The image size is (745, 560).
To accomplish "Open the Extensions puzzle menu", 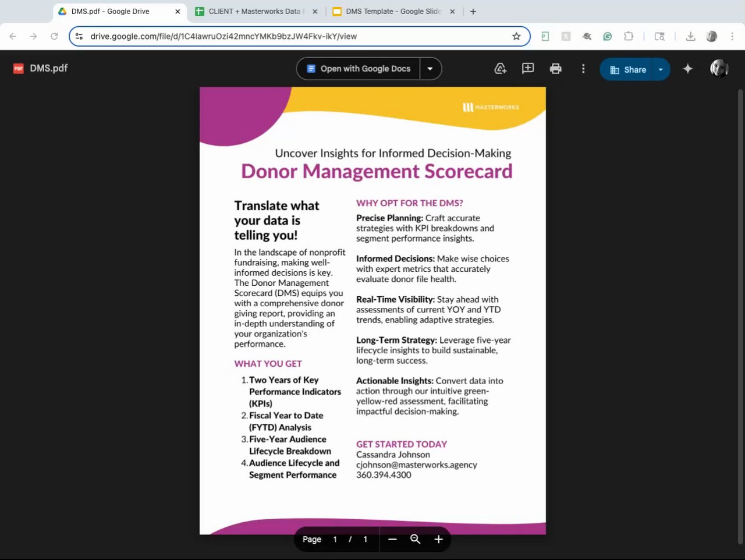I will click(629, 36).
